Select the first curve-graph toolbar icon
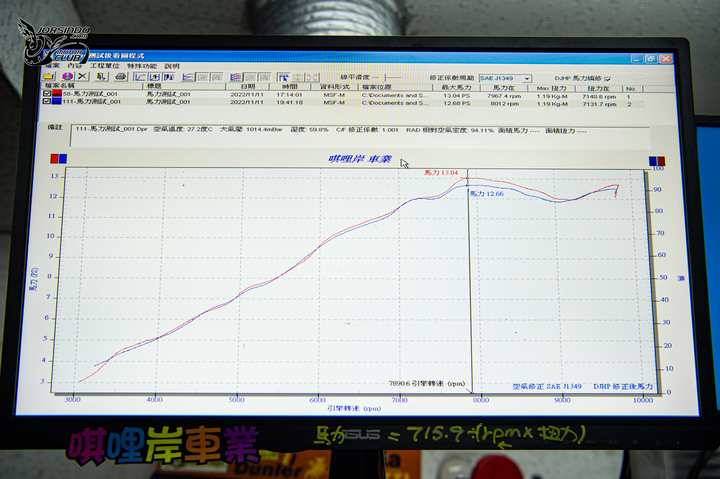The image size is (720, 479). pyautogui.click(x=141, y=77)
